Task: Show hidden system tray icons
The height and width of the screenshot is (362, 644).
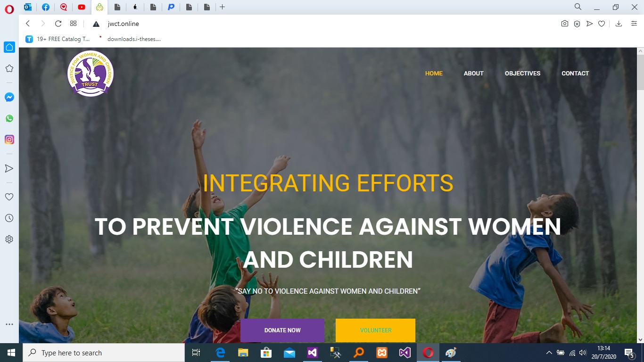Action: (x=549, y=353)
